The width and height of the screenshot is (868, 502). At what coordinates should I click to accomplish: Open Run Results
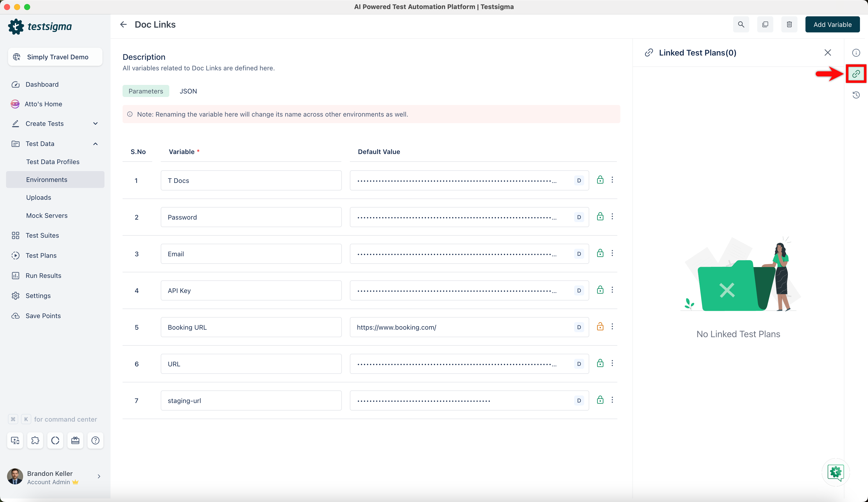[x=43, y=276]
